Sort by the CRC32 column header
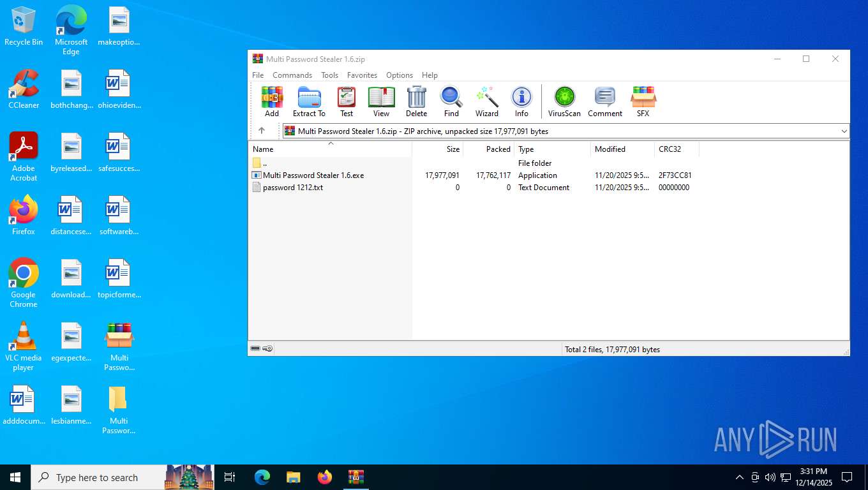The image size is (868, 490). pos(677,149)
